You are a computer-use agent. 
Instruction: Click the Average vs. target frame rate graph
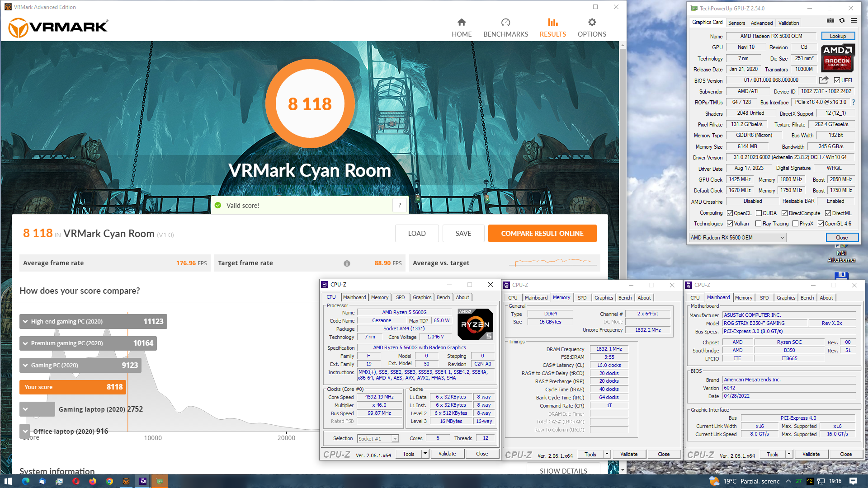pos(553,262)
